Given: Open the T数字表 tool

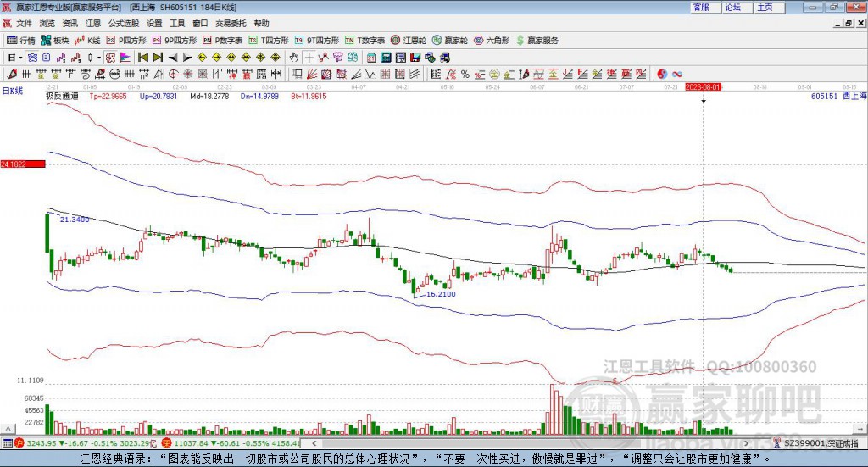Looking at the screenshot, I should (x=364, y=41).
